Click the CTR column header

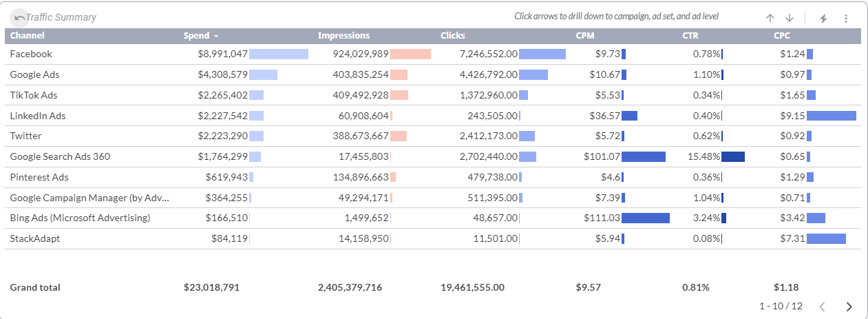pos(690,36)
